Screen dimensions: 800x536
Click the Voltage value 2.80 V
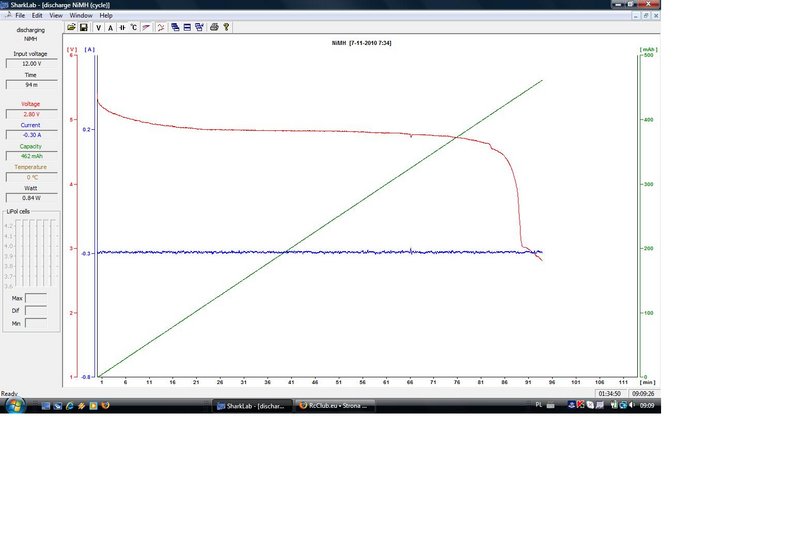32,114
